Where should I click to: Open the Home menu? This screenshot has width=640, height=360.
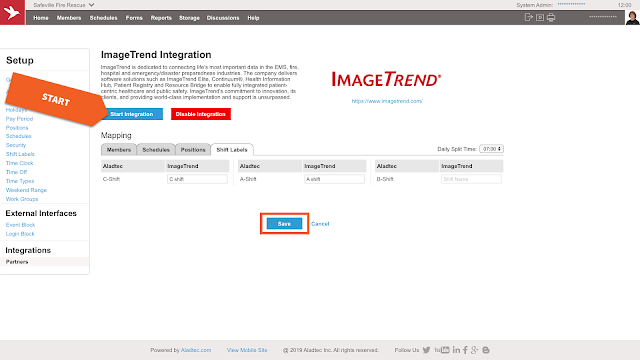click(x=41, y=18)
